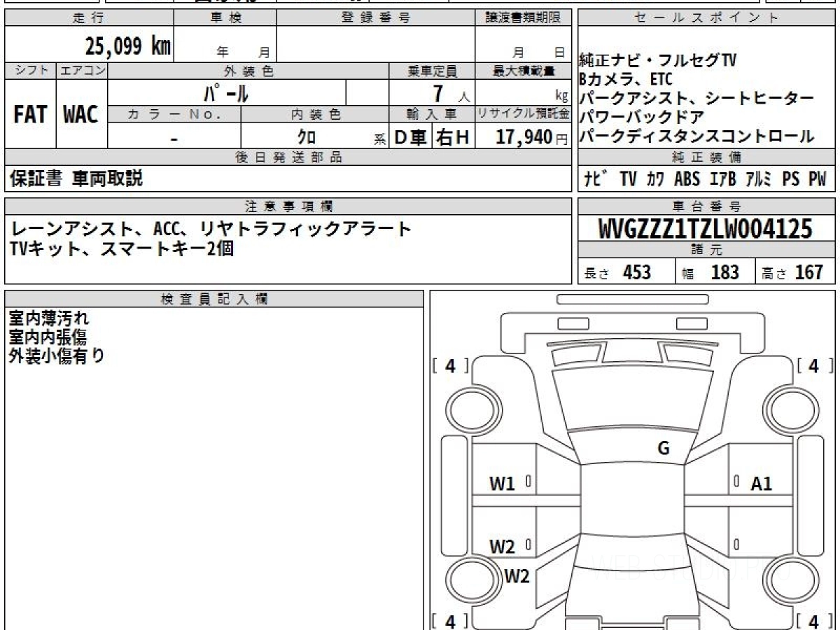Select the 登録番号 header cell
Viewport: 840px width, 630px height.
376,18
